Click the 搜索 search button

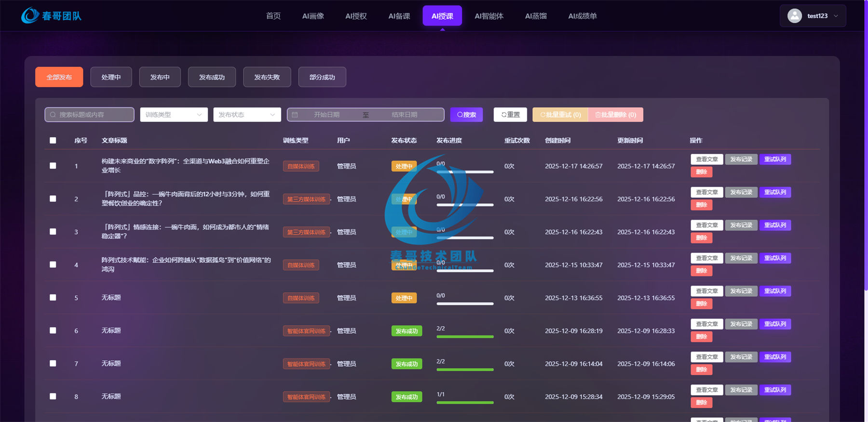pos(466,115)
